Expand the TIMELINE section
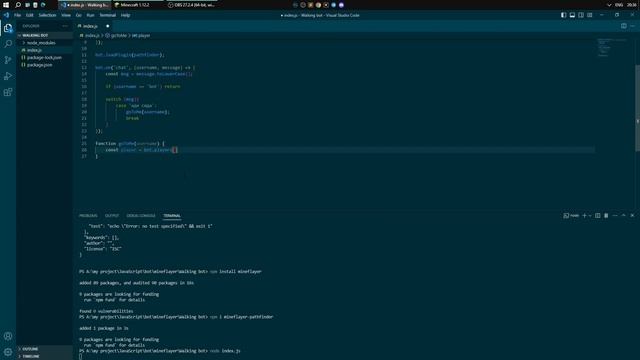 click(x=44, y=356)
